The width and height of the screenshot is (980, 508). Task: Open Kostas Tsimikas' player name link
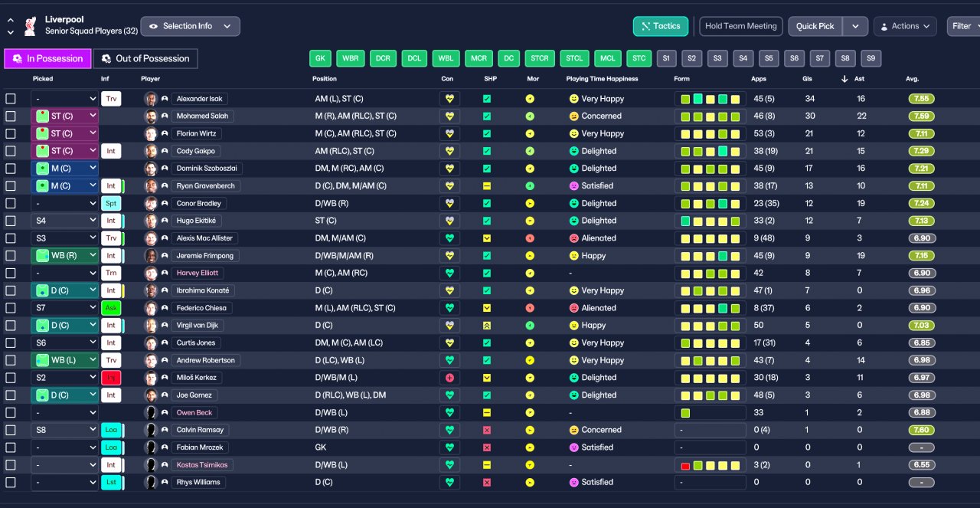pos(202,465)
